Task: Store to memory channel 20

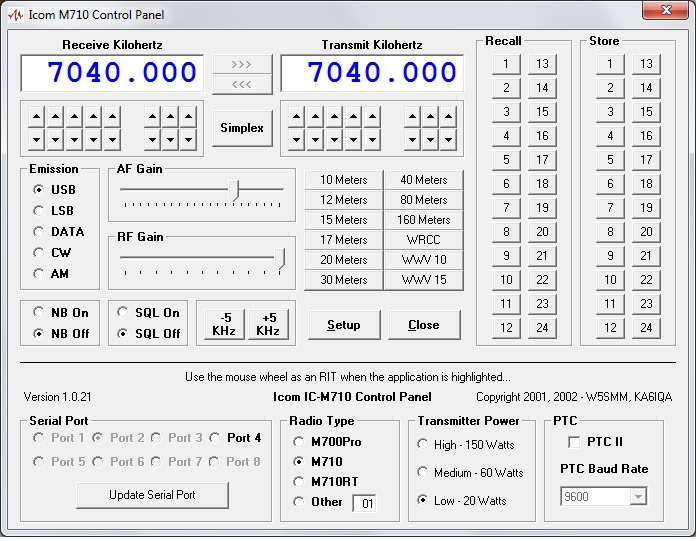Action: pos(646,232)
